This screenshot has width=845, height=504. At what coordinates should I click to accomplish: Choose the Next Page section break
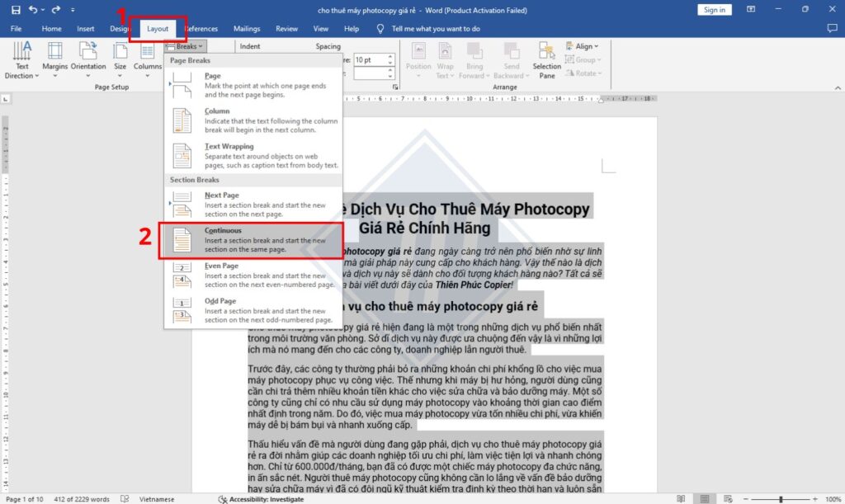point(231,200)
